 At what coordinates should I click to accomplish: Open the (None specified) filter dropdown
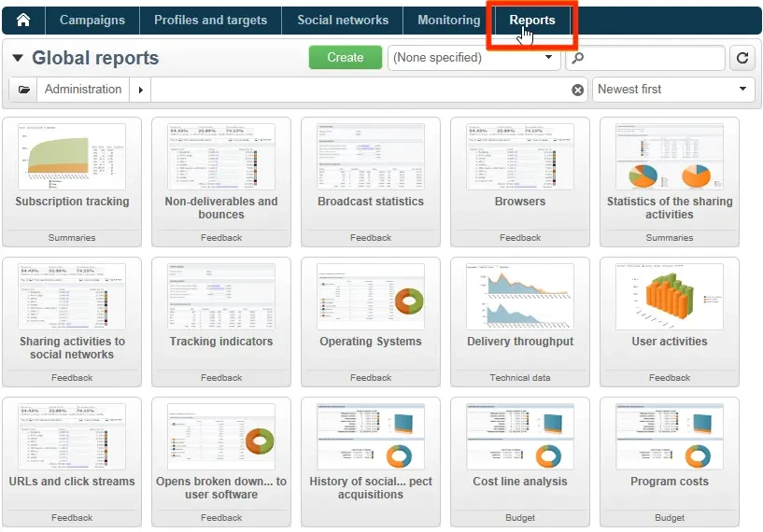tap(473, 58)
